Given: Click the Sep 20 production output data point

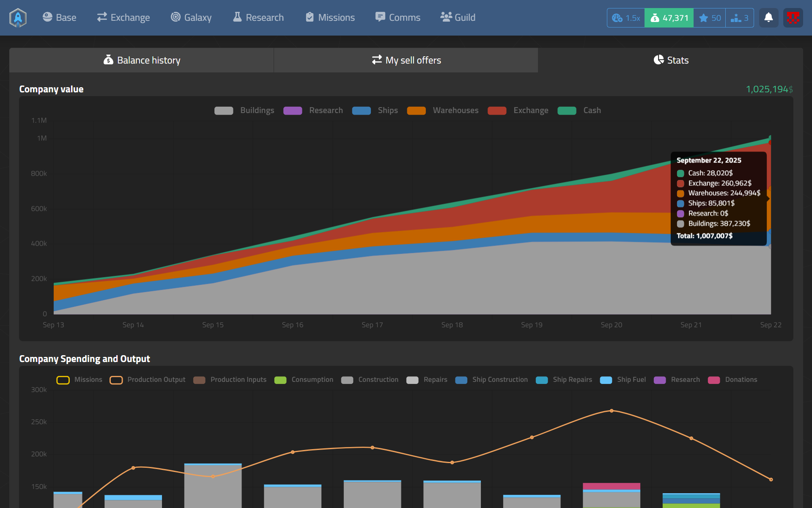Looking at the screenshot, I should [612, 411].
